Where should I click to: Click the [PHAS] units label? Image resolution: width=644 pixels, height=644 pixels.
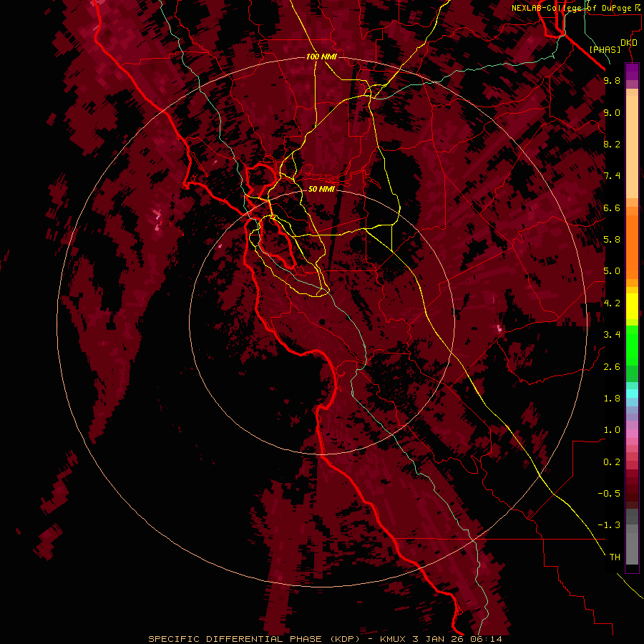tap(605, 49)
